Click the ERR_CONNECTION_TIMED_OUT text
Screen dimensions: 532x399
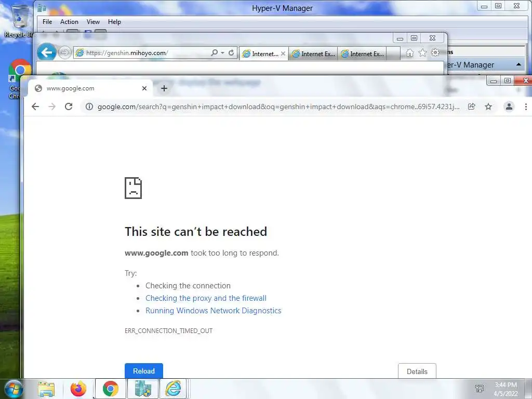[x=169, y=330]
